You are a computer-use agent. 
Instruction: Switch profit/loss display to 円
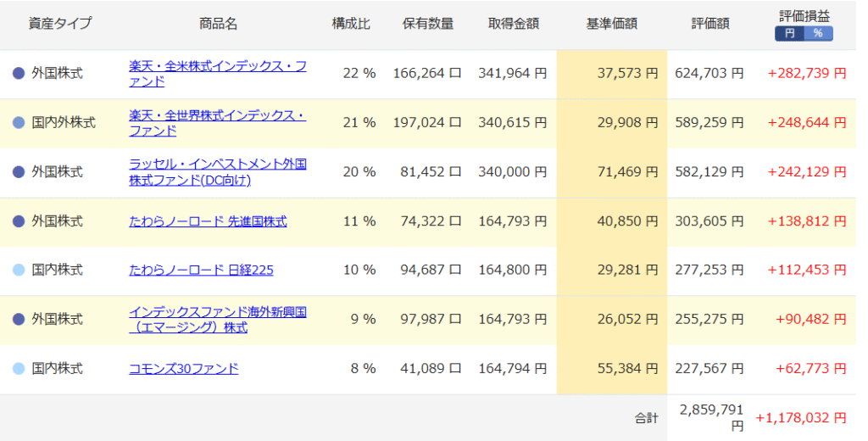[789, 33]
